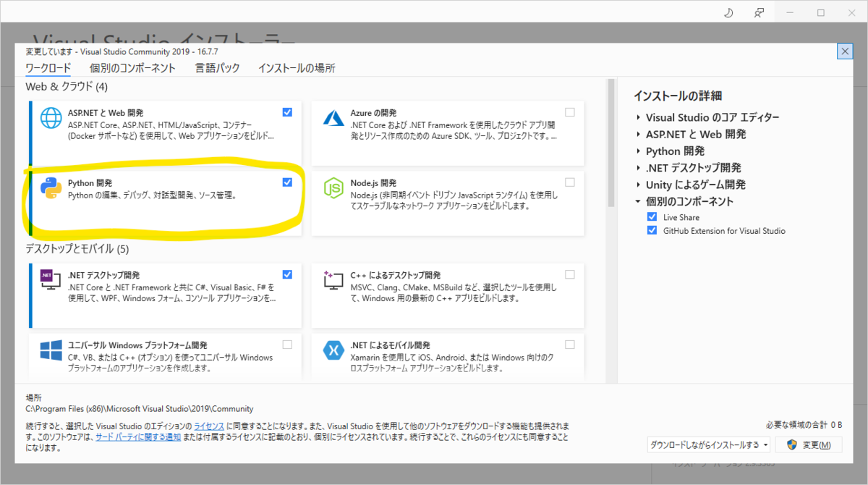
Task: Switch to the ワークロード tab
Action: [48, 68]
